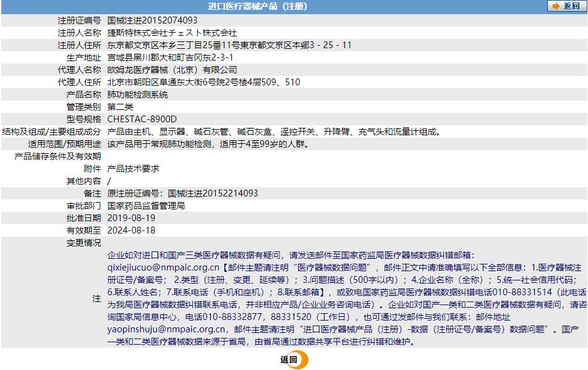Image resolution: width=588 pixels, height=370 pixels.
Task: Click the product name 肺功能检测系统
Action: tap(138, 95)
